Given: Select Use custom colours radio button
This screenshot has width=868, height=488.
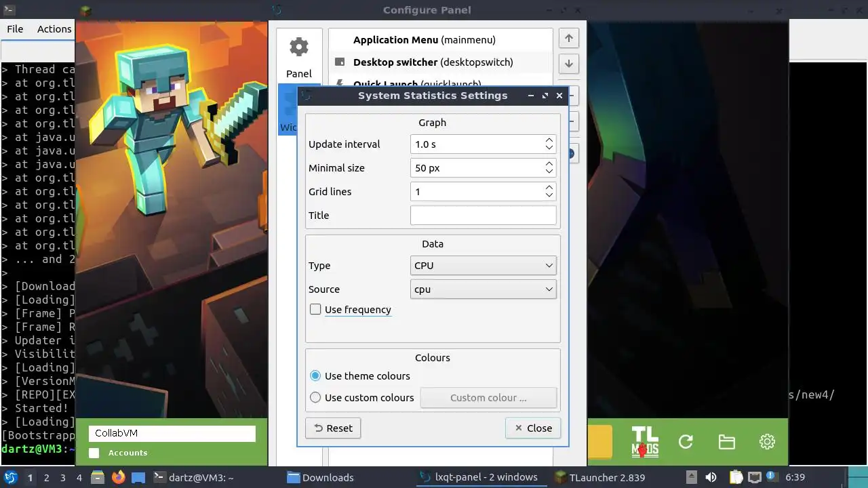Looking at the screenshot, I should [315, 397].
